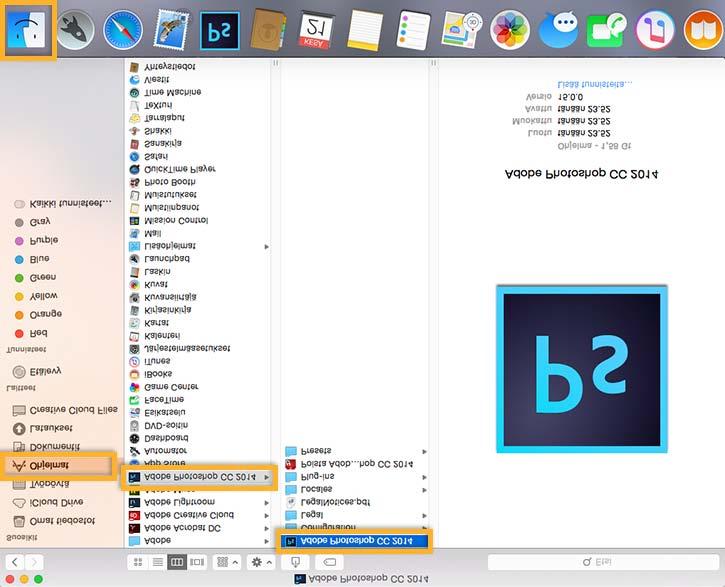Switch to list view in Finder toolbar

pyautogui.click(x=158, y=562)
